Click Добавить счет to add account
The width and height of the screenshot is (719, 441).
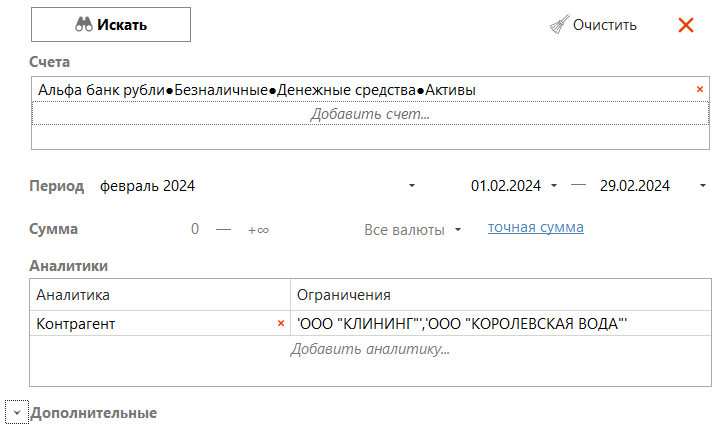[x=369, y=114]
